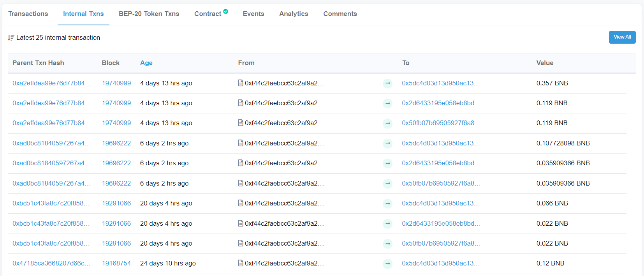
Task: Open block 19168754 link
Action: [x=116, y=263]
